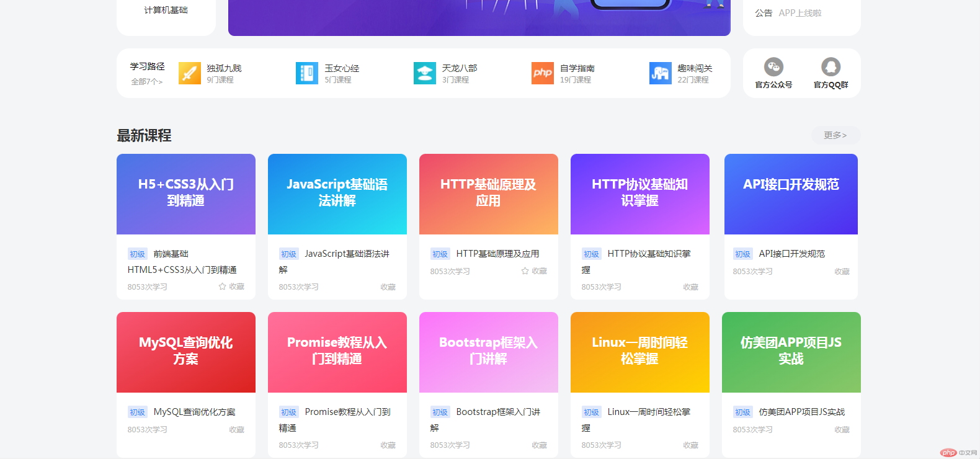Click 仿美团APP项目JS实战 title under card
The image size is (980, 459).
[x=802, y=412]
